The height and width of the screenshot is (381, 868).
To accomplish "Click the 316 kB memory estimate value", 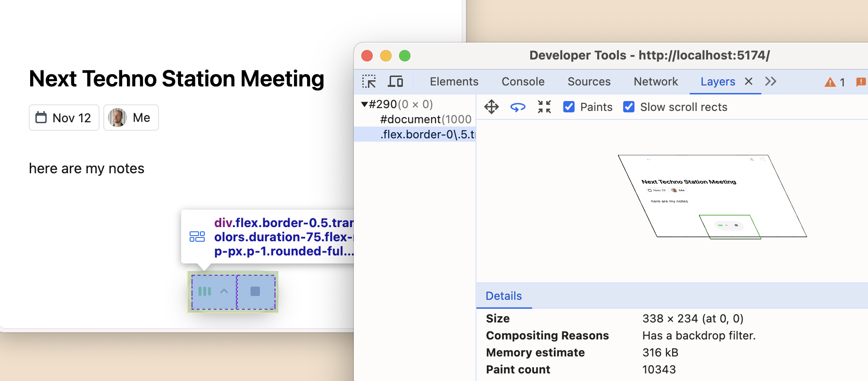I will click(660, 353).
